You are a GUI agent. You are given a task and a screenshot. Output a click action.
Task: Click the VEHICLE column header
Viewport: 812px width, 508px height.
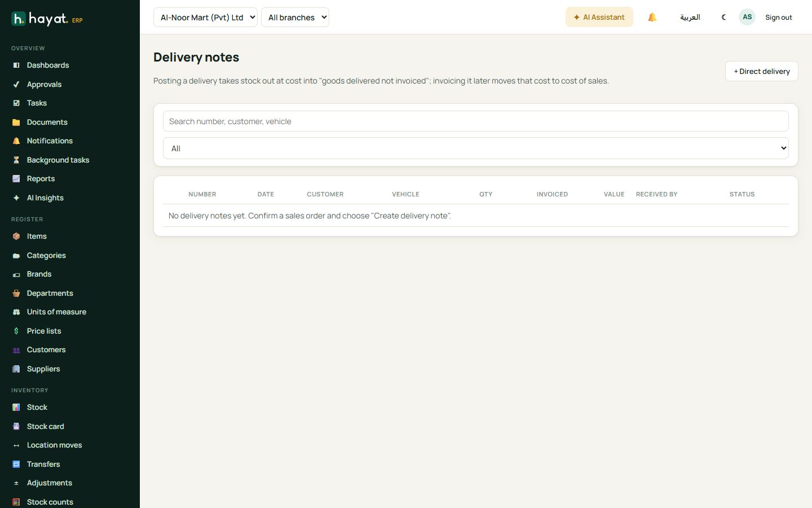(405, 194)
